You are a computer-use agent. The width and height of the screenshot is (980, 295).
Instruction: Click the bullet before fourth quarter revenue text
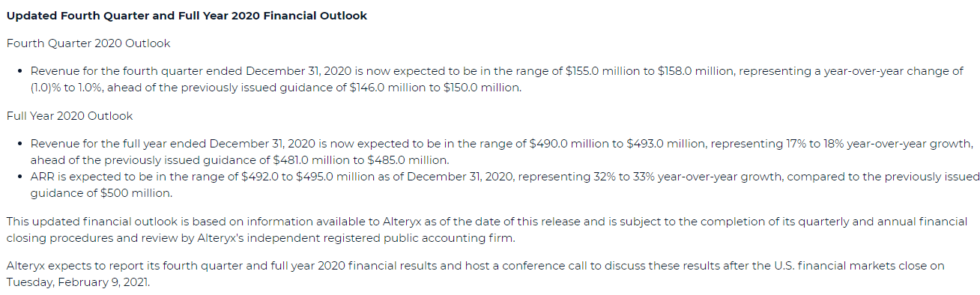pos(19,71)
